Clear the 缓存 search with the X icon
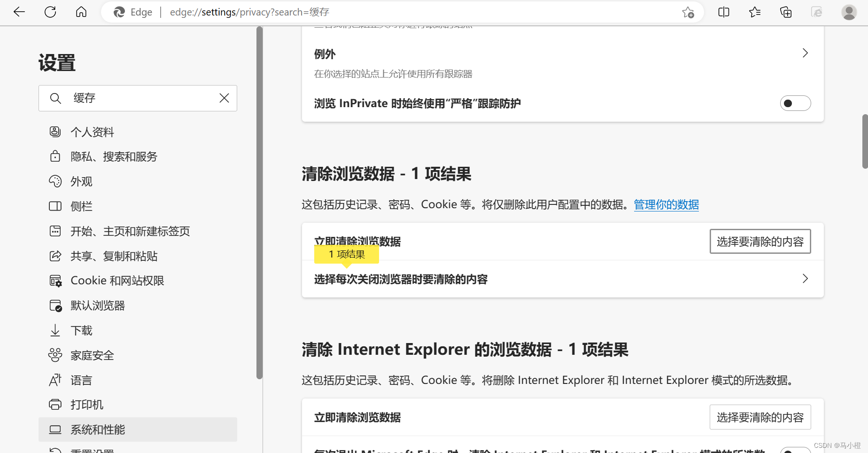Image resolution: width=868 pixels, height=453 pixels. [x=224, y=98]
